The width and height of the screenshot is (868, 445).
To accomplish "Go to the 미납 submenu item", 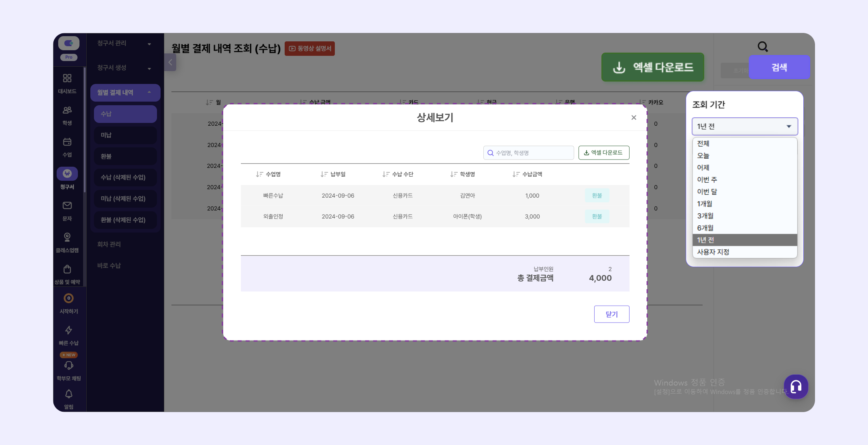I will pyautogui.click(x=125, y=135).
